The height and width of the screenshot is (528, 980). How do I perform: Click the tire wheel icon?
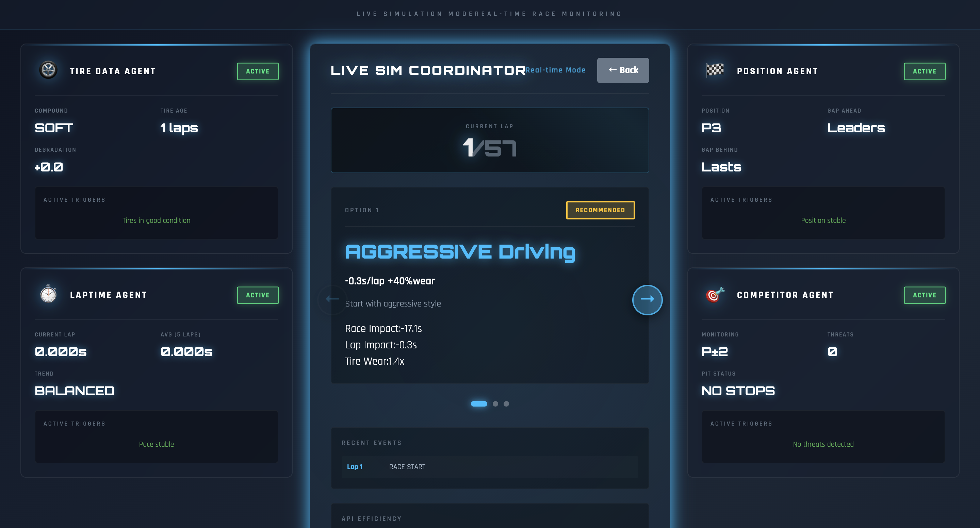coord(48,70)
